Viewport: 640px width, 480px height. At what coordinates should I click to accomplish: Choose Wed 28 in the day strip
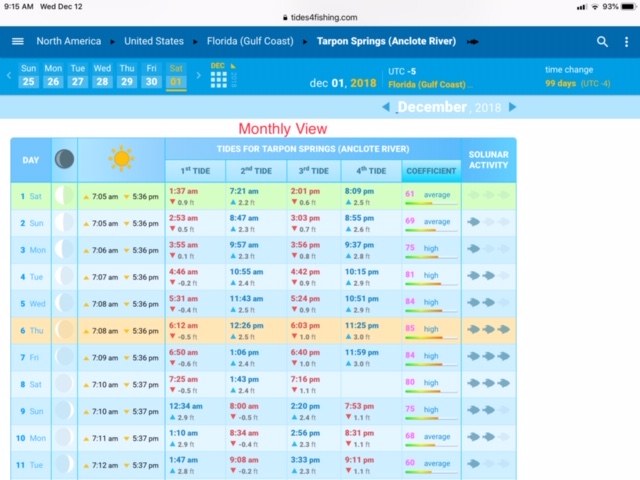click(x=102, y=75)
